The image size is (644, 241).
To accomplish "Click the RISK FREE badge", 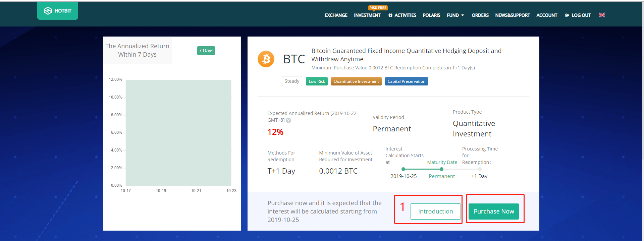I will 378,8.
